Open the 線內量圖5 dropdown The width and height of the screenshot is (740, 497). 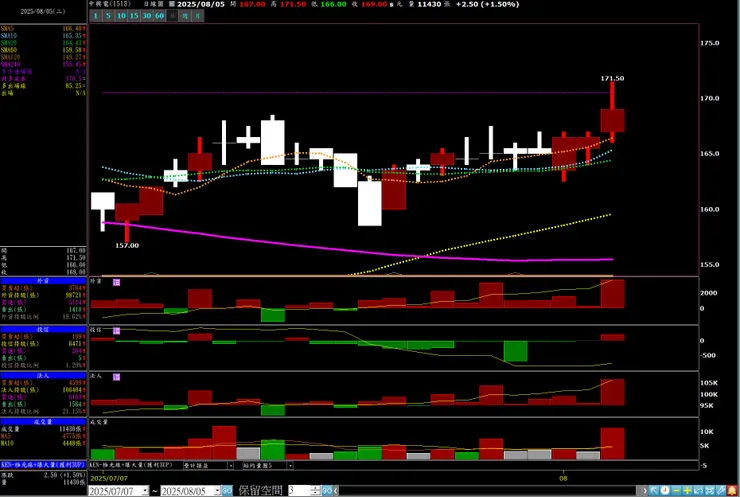click(290, 465)
